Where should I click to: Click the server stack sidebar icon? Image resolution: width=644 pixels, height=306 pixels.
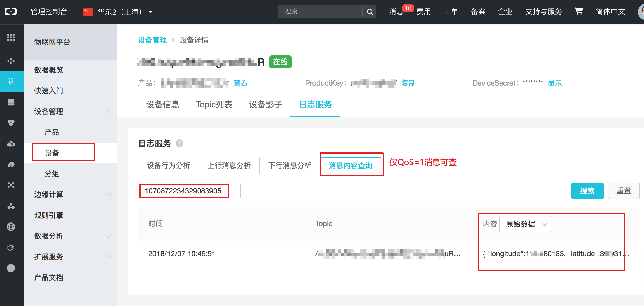coord(11,102)
